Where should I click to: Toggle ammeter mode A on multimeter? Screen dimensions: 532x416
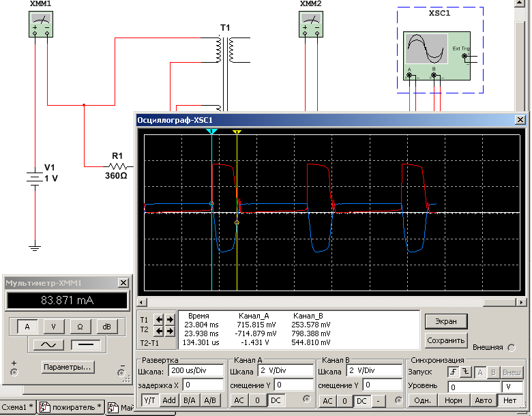(x=27, y=327)
